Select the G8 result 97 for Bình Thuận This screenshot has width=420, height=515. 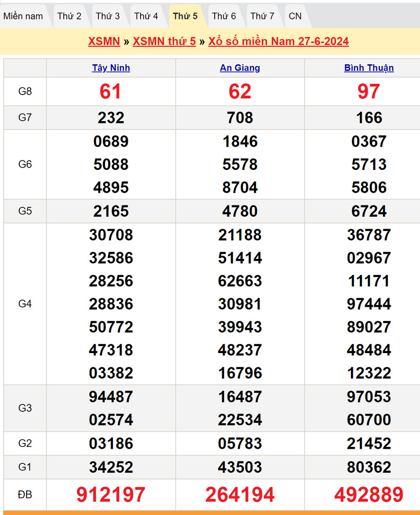[368, 91]
